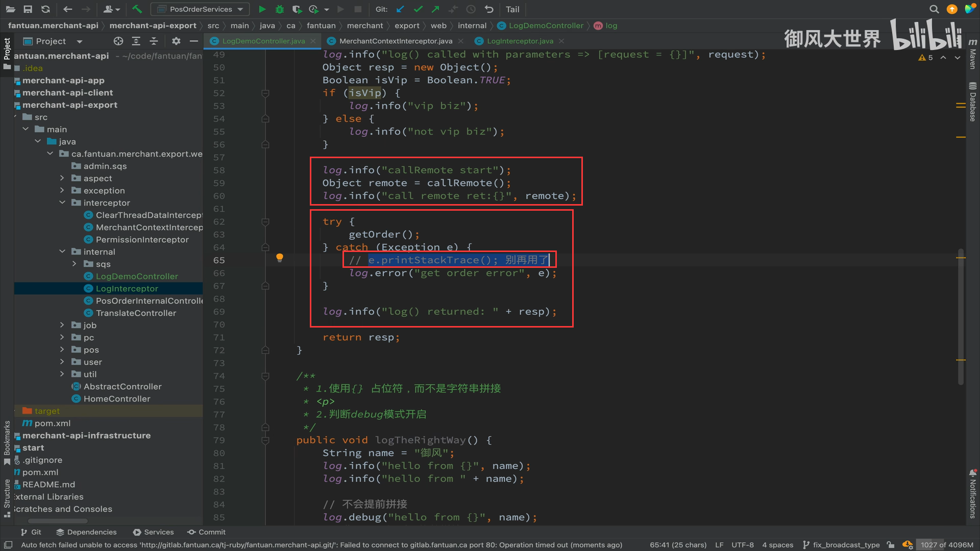980x551 pixels.
Task: Open Search Everywhere magnifier icon
Action: pos(934,9)
